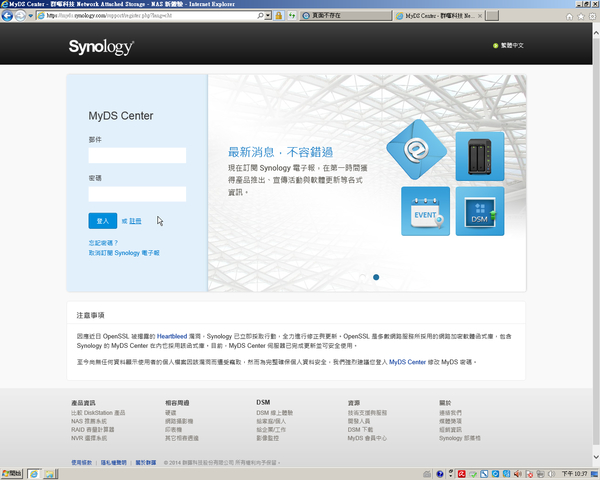Open the NVR 選擇系統 footer link

click(89, 438)
